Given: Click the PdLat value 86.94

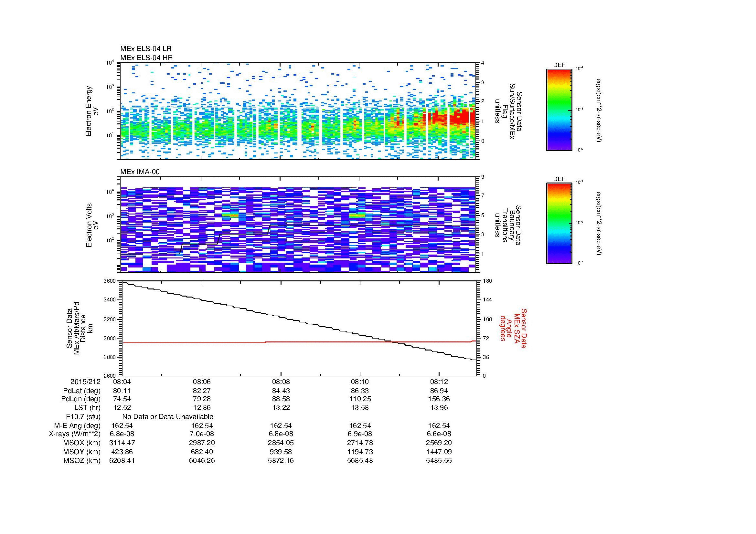Looking at the screenshot, I should pyautogui.click(x=439, y=391).
